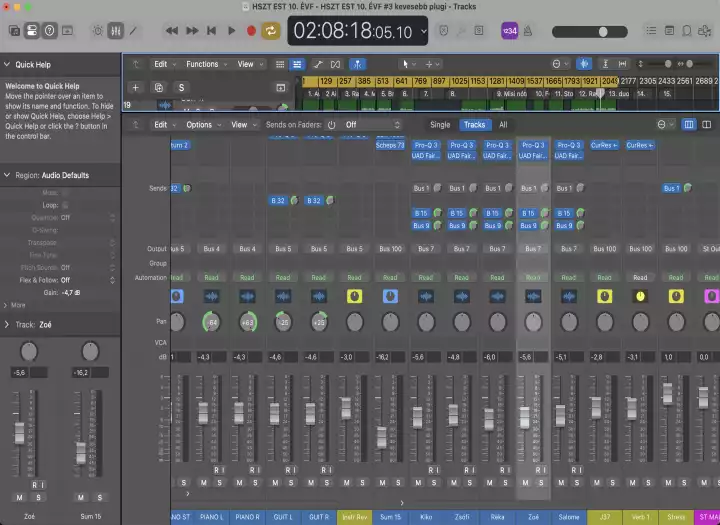Click the Zoé channel volume fader

[526, 420]
